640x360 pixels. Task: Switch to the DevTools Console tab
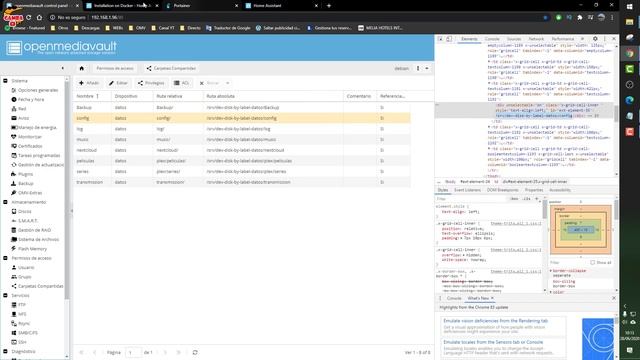tap(492, 39)
